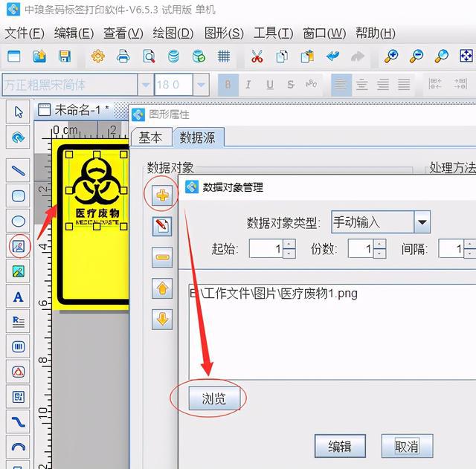Remove data object with minus button
Screen dimensions: 476x469
[162, 257]
